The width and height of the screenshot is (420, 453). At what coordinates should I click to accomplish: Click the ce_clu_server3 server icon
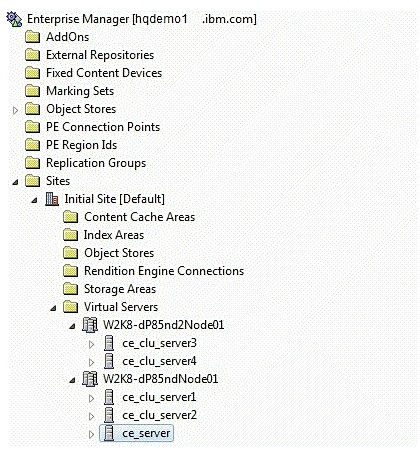pos(109,343)
